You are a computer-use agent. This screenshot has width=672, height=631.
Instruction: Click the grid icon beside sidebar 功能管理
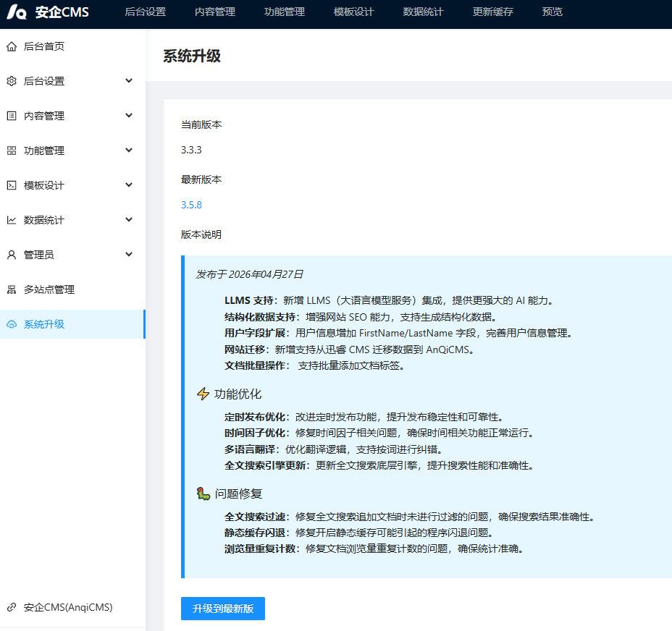(12, 151)
